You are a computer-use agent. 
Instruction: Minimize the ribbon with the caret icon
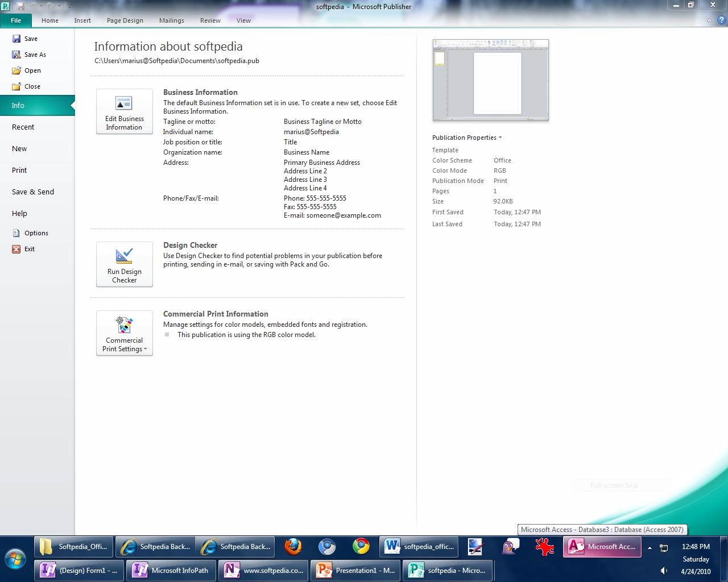pos(709,20)
